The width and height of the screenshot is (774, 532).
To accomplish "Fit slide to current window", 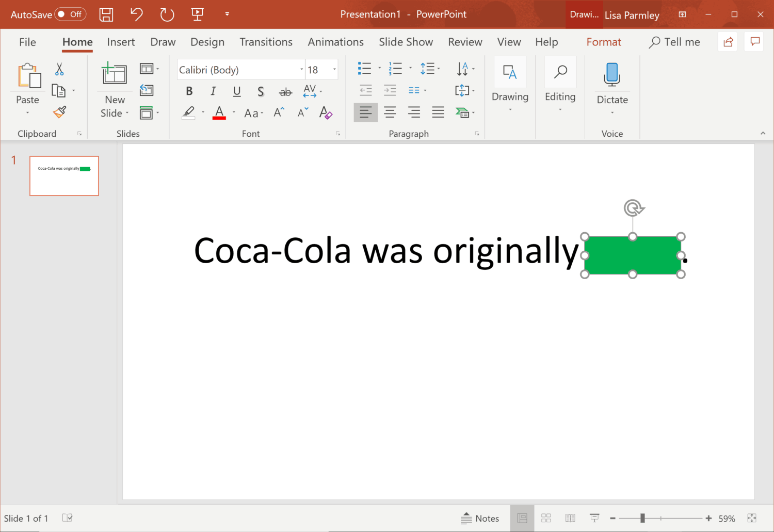I will [752, 518].
